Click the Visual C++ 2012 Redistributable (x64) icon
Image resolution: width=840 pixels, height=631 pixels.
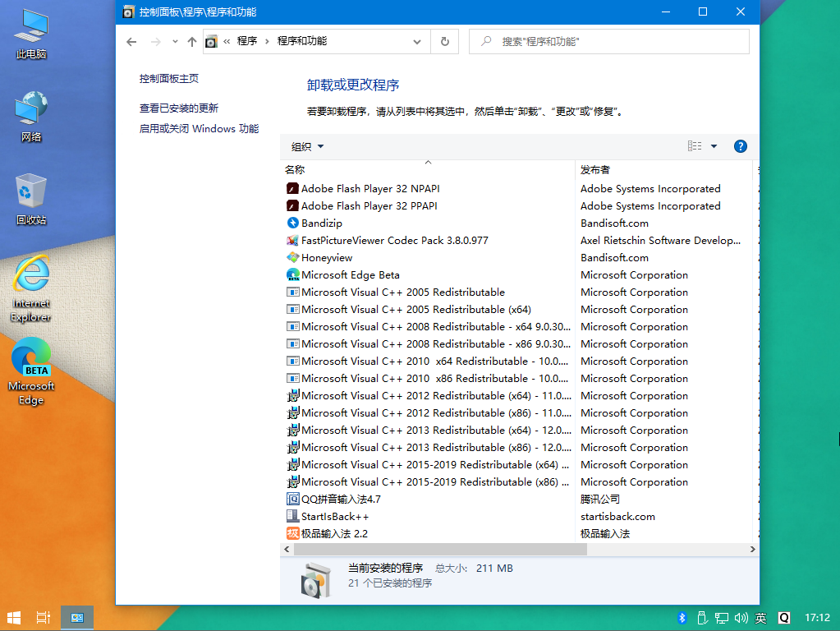point(292,396)
